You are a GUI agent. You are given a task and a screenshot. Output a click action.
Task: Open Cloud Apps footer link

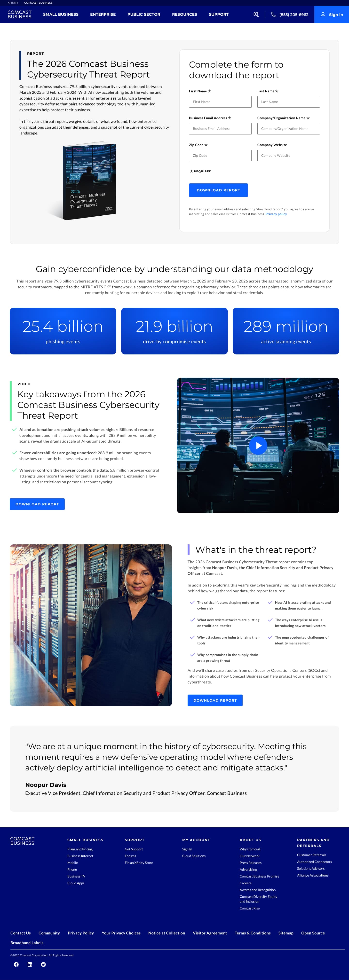point(76,883)
